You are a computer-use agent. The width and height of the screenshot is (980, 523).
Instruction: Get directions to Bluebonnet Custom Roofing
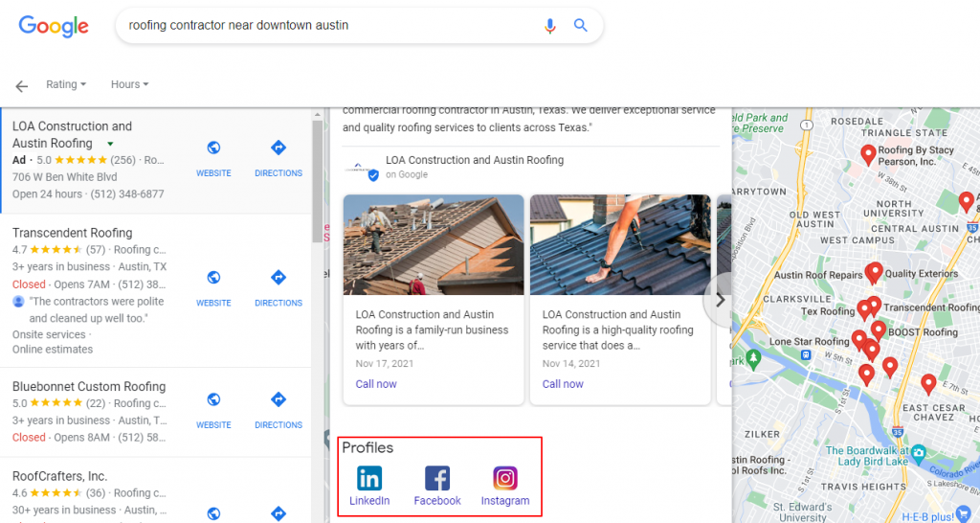278,399
